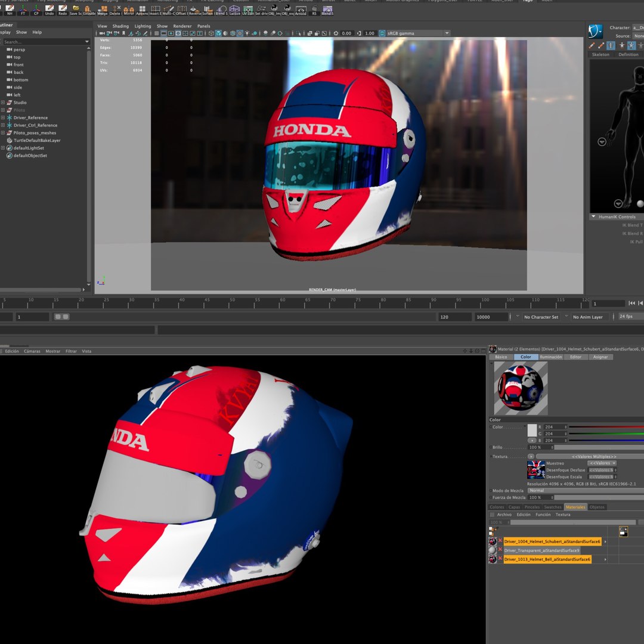644x644 pixels.
Task: Select Driver_1013_Helmet_Bell material row
Action: point(547,559)
